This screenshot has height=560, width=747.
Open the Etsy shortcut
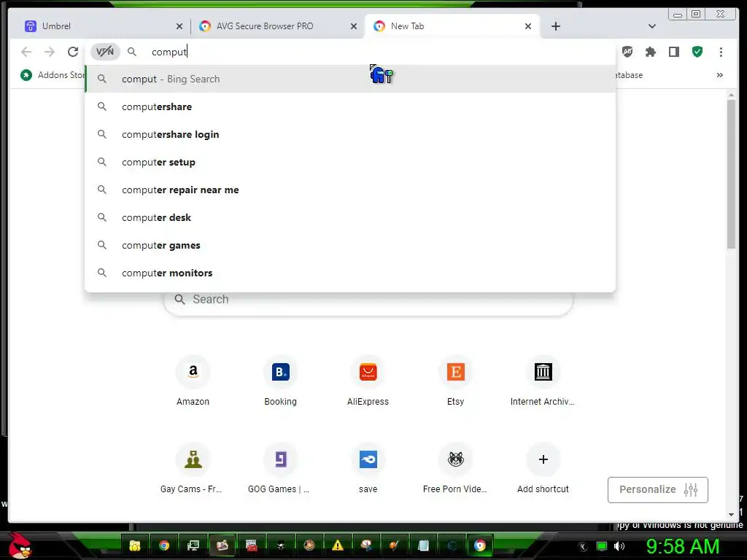[x=455, y=381]
